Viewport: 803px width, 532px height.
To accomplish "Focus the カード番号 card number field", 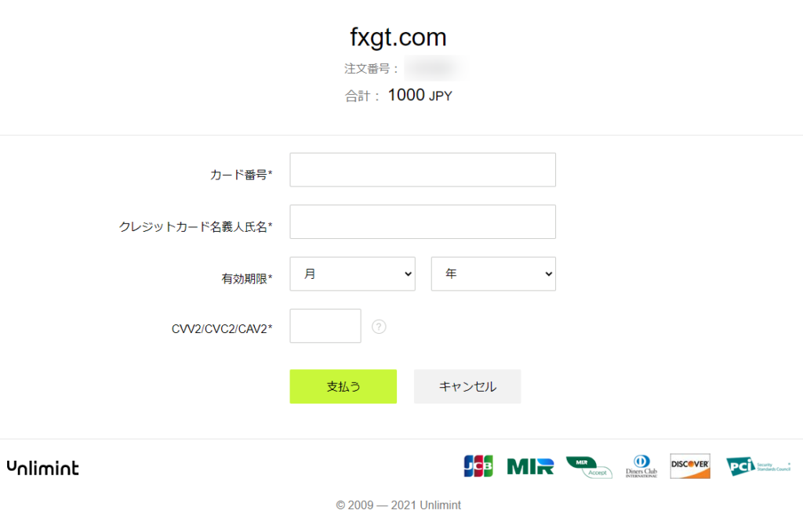I will [423, 170].
